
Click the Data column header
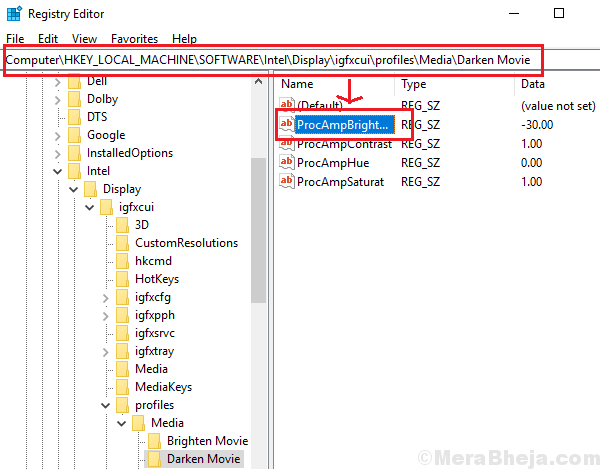point(534,85)
